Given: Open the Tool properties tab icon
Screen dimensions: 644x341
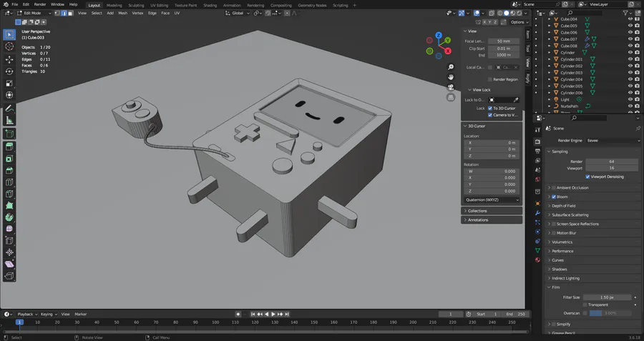Looking at the screenshot, I should pyautogui.click(x=537, y=129).
